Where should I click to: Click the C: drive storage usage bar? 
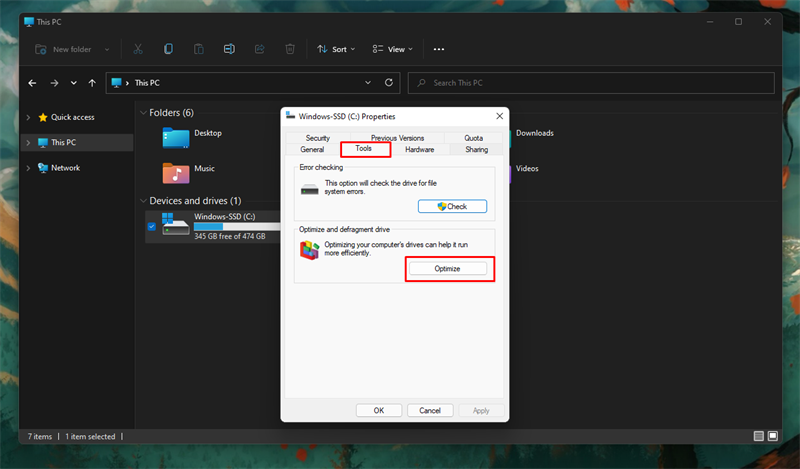[237, 227]
